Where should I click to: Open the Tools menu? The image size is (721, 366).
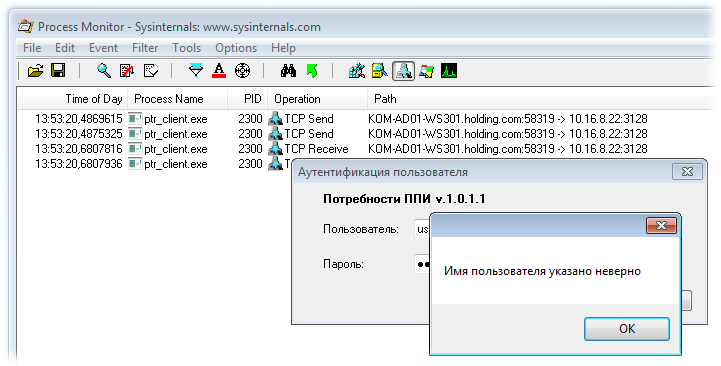(x=186, y=48)
